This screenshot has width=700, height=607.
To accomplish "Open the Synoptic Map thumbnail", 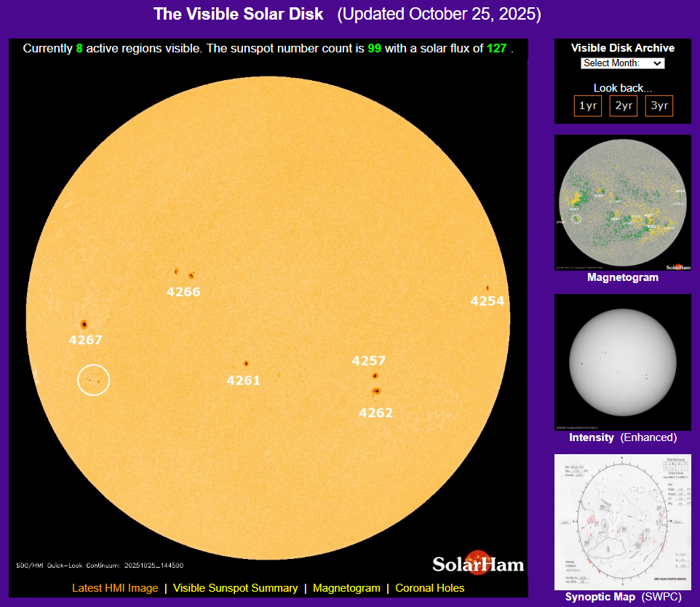I will (x=623, y=521).
